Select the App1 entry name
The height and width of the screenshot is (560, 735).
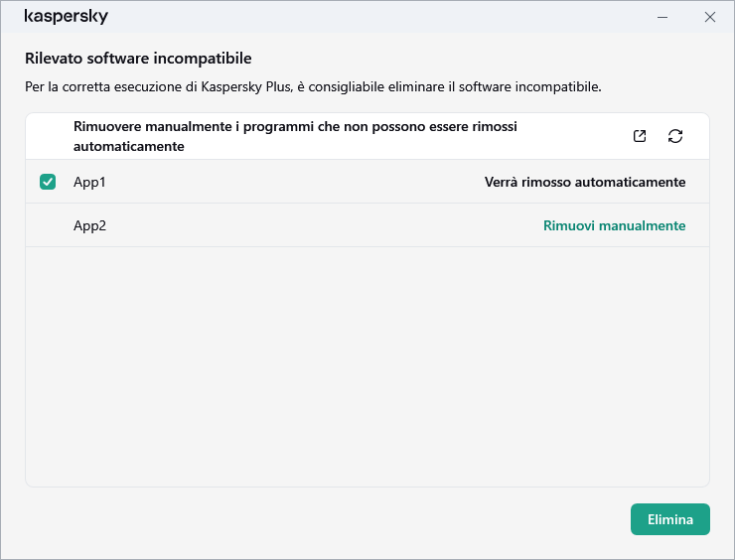[x=89, y=182]
